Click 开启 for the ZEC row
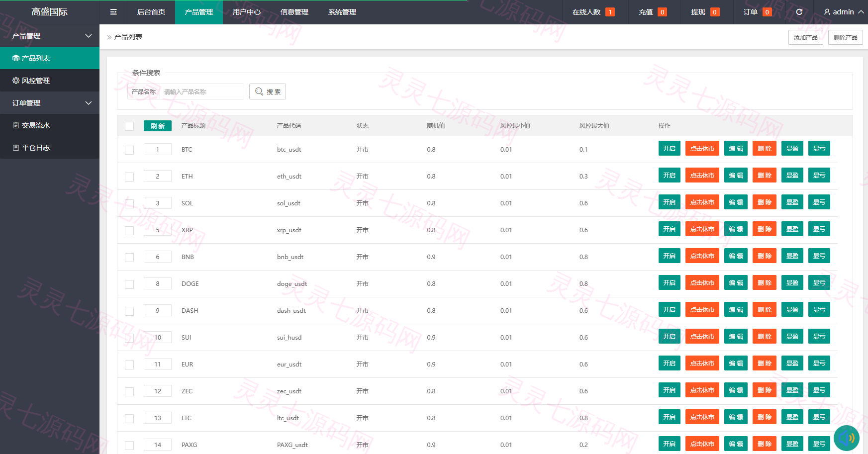This screenshot has height=454, width=868. coord(670,390)
